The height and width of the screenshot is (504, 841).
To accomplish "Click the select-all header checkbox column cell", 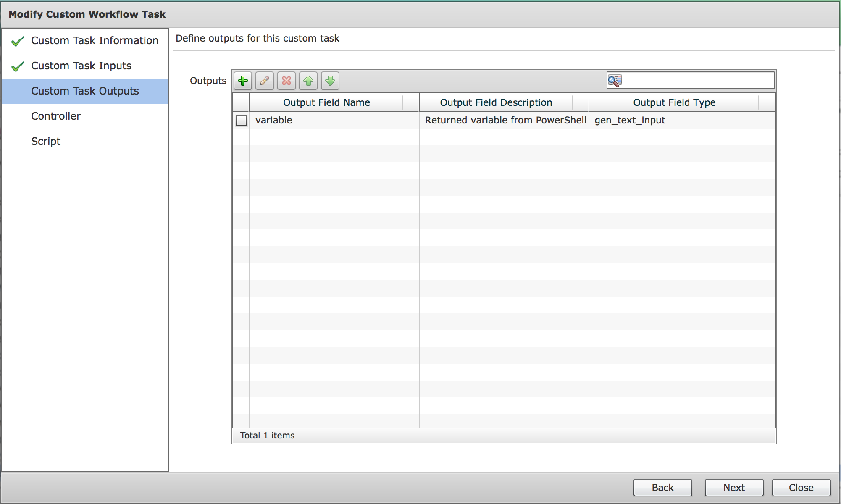I will (241, 102).
